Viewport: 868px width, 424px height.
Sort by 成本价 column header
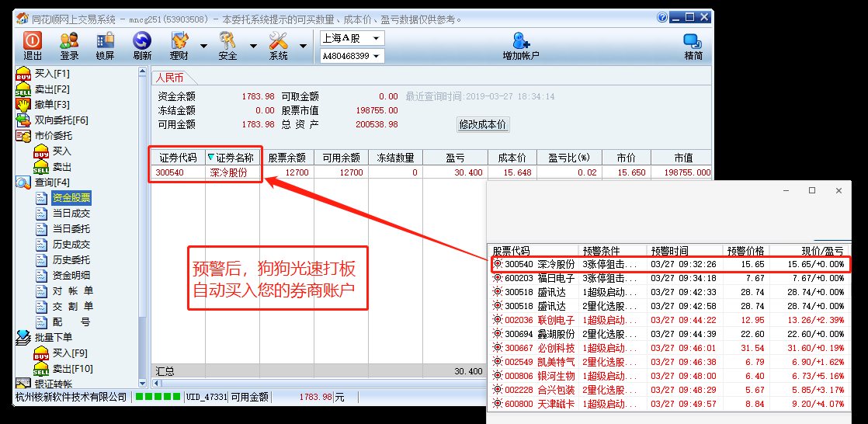(512, 158)
